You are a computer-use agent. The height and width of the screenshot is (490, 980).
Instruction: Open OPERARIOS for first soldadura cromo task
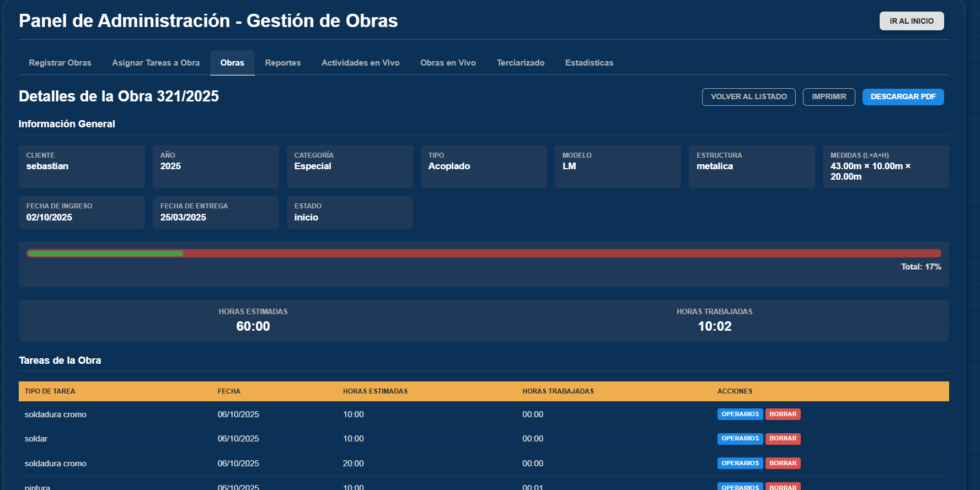pyautogui.click(x=740, y=414)
